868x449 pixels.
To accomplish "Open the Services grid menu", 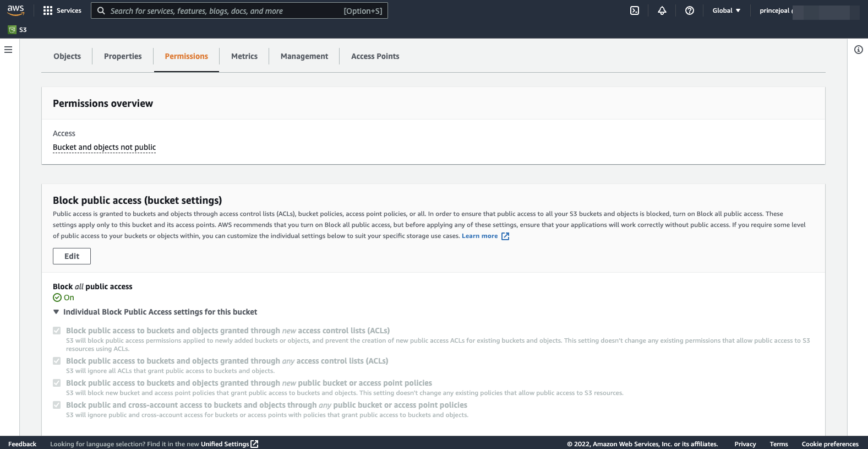I will (62, 10).
